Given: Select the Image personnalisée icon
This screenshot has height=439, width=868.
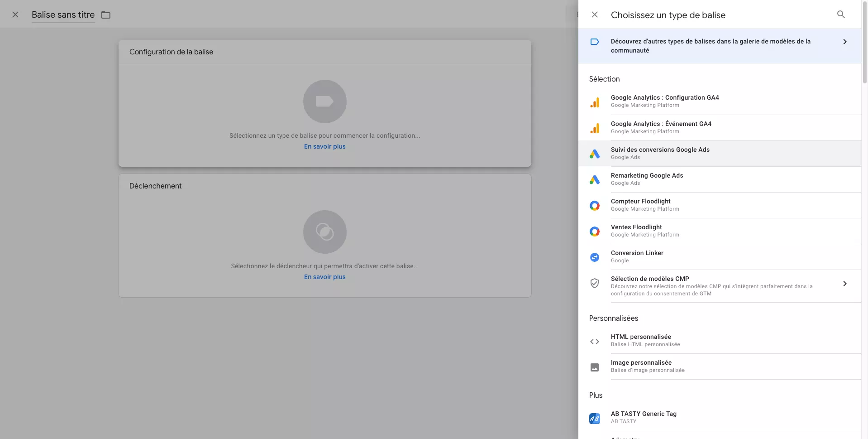Looking at the screenshot, I should 595,367.
